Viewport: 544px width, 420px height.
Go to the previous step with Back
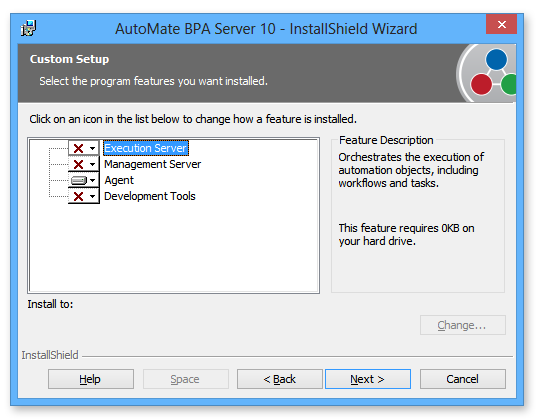point(280,379)
